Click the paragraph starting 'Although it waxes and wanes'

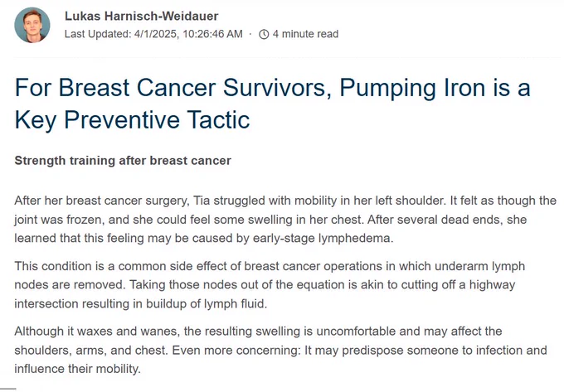click(x=280, y=350)
